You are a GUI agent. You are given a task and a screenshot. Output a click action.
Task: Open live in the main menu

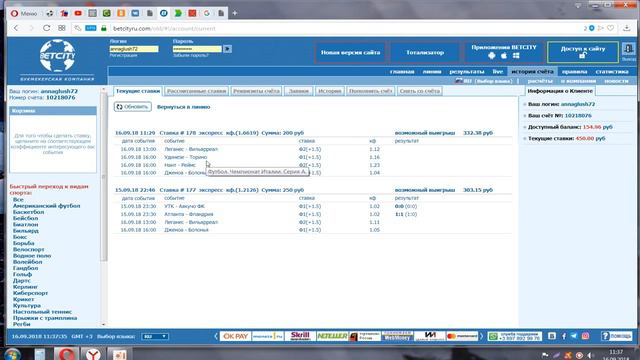[x=498, y=71]
